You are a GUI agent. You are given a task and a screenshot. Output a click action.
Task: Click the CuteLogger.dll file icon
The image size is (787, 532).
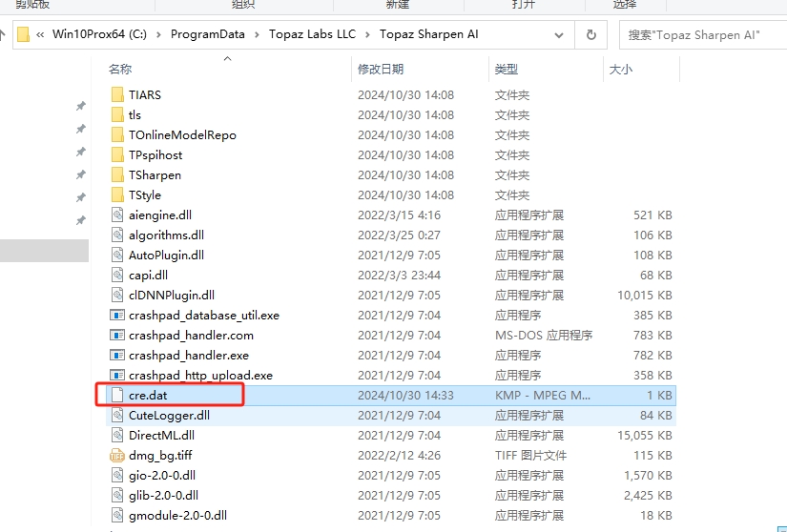pos(117,415)
